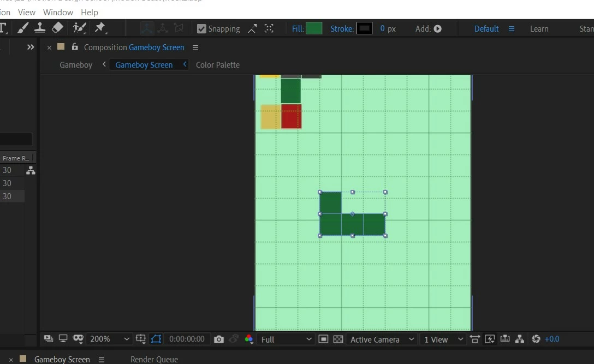The image size is (594, 364).
Task: Open the Full resolution dropdown
Action: (286, 339)
